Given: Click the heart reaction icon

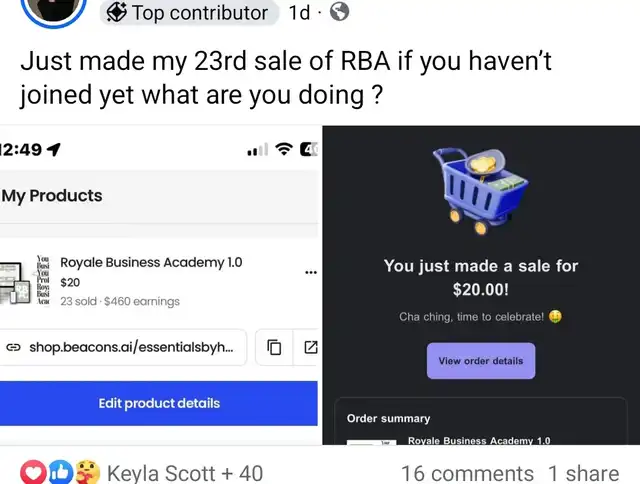Looking at the screenshot, I should point(33,472).
